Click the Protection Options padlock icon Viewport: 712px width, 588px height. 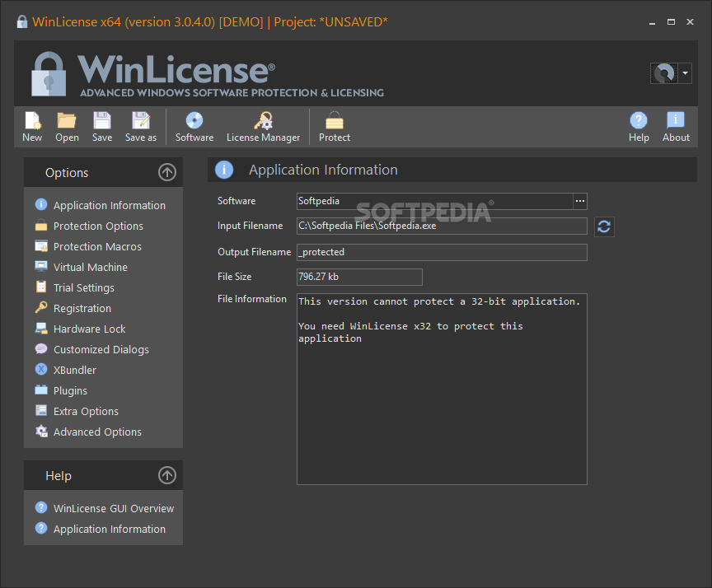point(41,225)
